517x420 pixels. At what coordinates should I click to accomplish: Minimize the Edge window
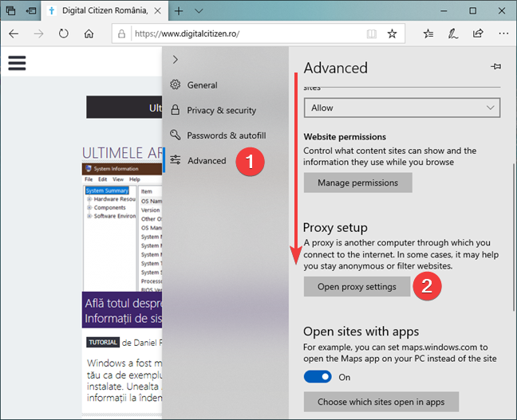tap(444, 11)
